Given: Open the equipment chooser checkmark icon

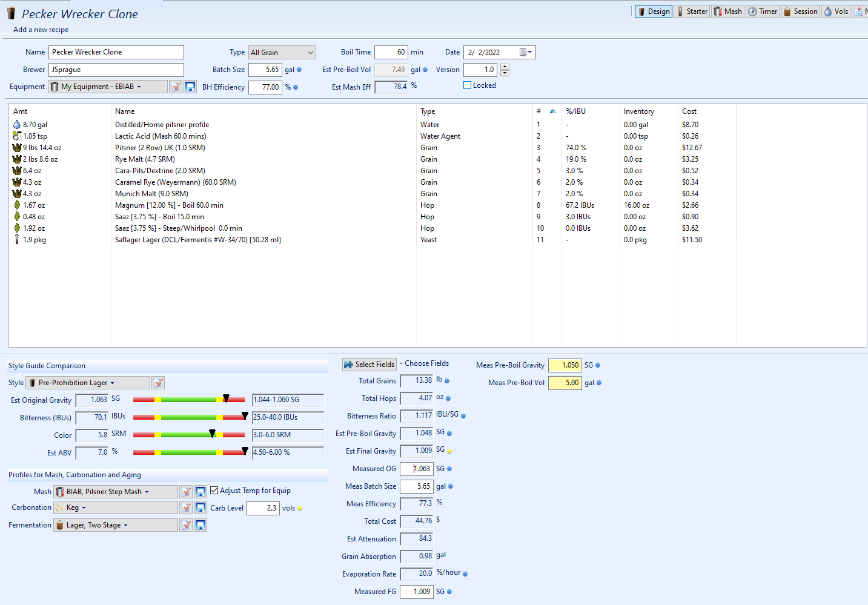Looking at the screenshot, I should pyautogui.click(x=176, y=87).
